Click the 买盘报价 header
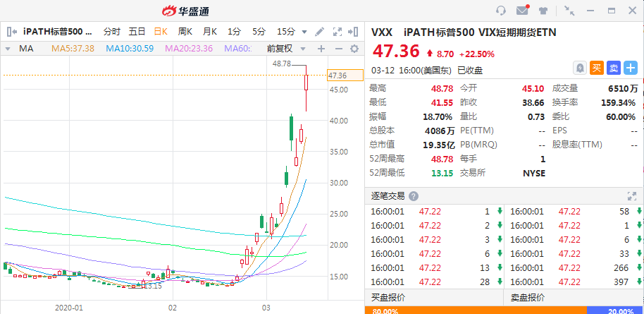The width and height of the screenshot is (644, 314). coord(388,298)
